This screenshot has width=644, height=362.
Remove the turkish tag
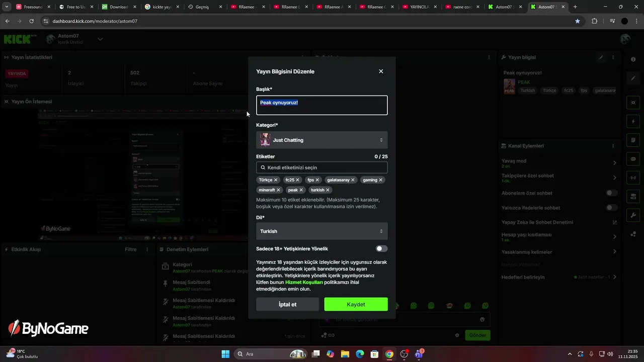click(328, 190)
